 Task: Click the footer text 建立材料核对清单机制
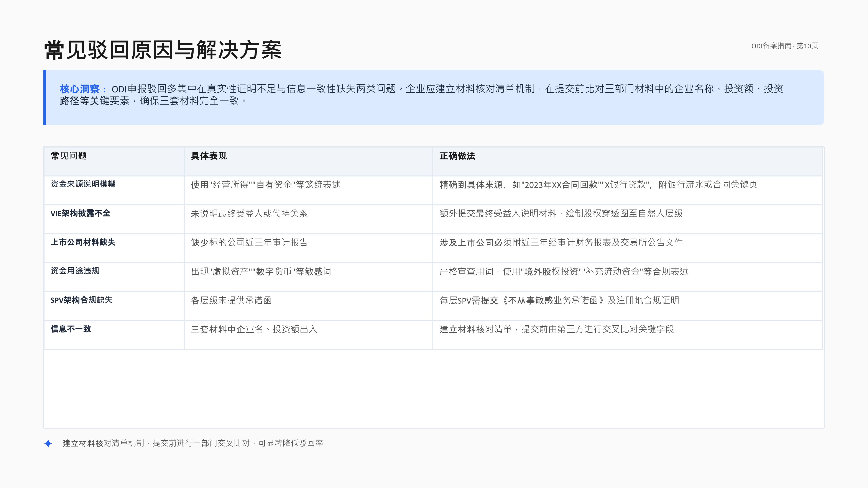click(103, 443)
